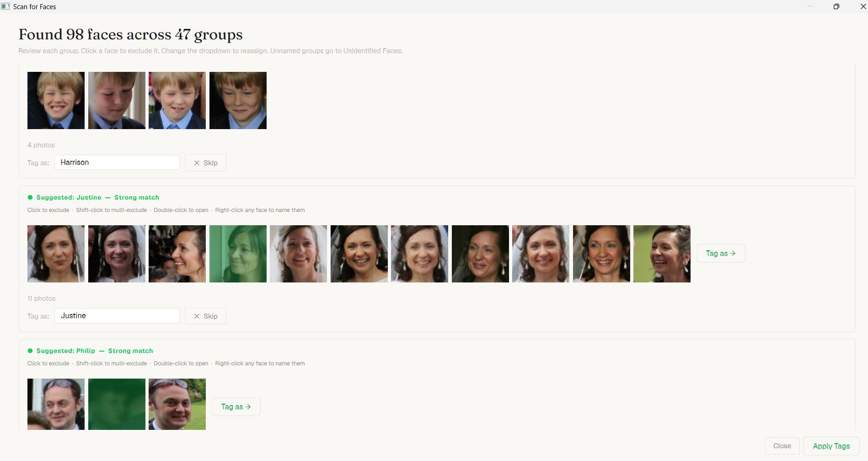Viewport: 868px width, 461px height.
Task: Click the '4 photos' count text
Action: pyautogui.click(x=41, y=145)
